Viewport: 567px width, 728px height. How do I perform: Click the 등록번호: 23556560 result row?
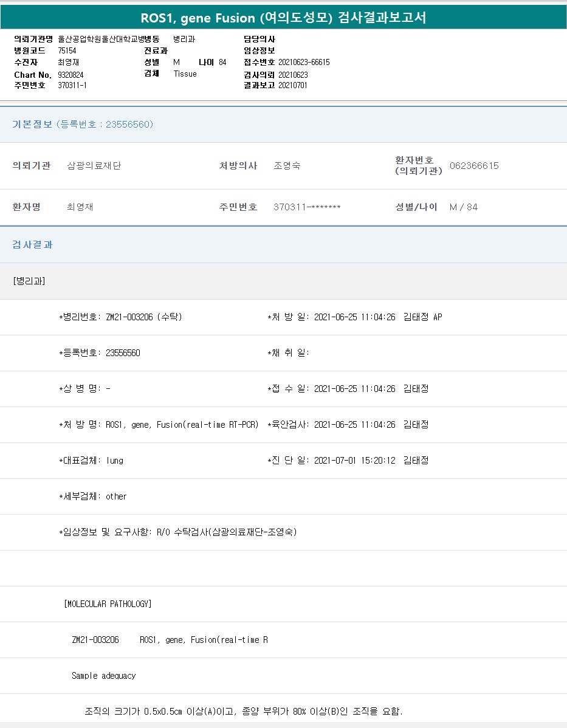coord(100,353)
